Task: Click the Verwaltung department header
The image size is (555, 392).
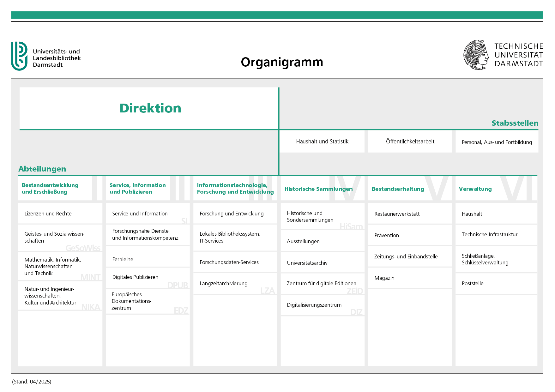Action: click(475, 189)
